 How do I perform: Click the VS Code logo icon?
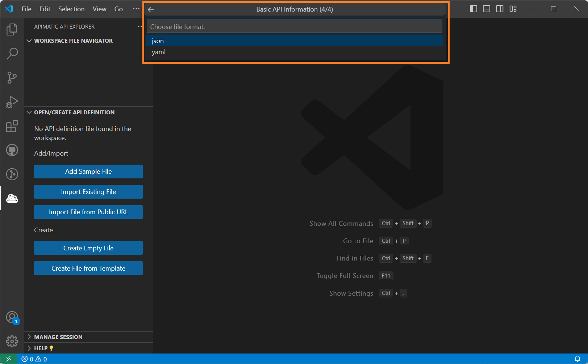tap(9, 9)
